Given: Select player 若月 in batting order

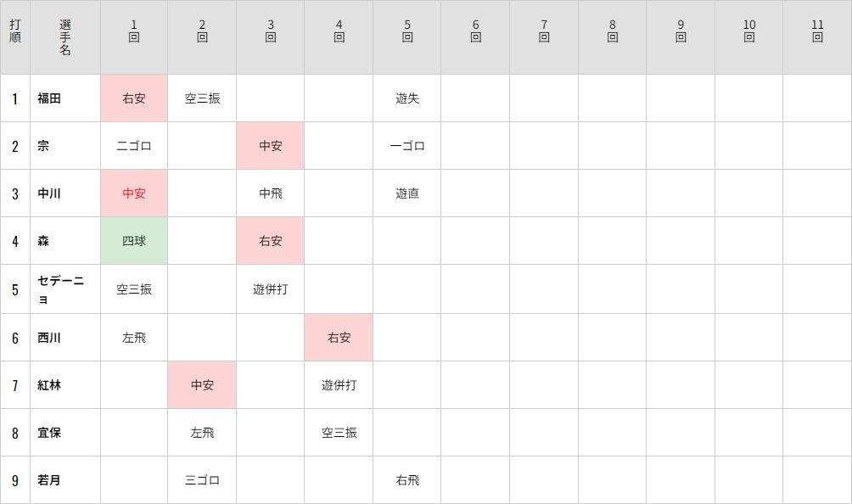Looking at the screenshot, I should 49,480.
